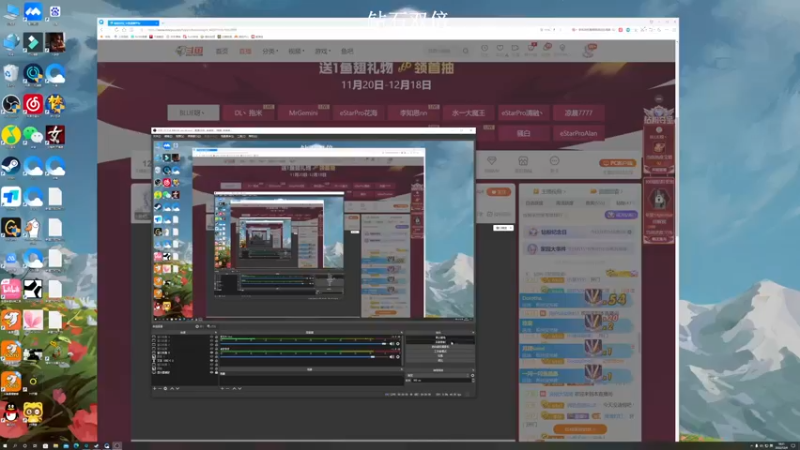This screenshot has width=800, height=450.
Task: Open the grey team selector dropdown before DL丶拖米
Action: click(x=193, y=113)
